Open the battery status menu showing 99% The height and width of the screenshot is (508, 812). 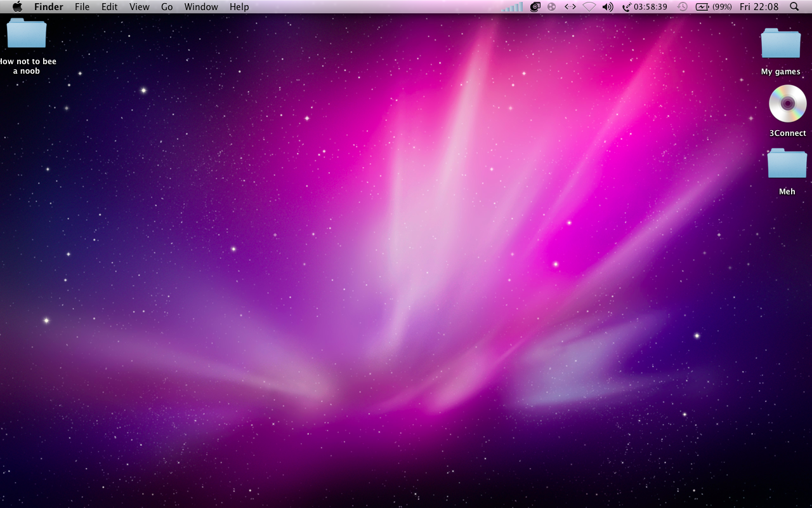(x=713, y=7)
